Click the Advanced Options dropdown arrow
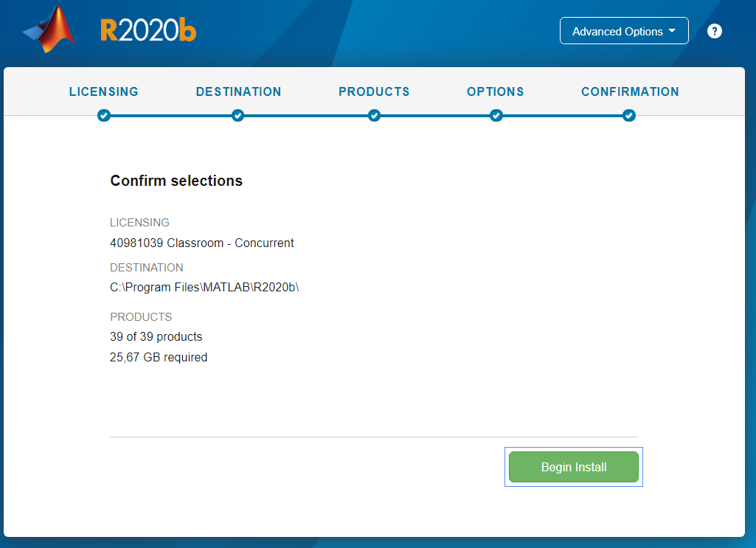 pos(672,31)
